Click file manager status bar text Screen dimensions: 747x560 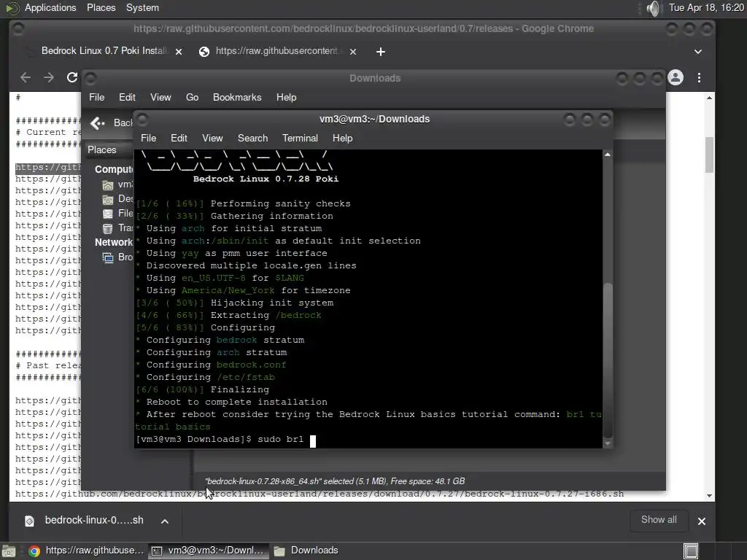click(335, 481)
